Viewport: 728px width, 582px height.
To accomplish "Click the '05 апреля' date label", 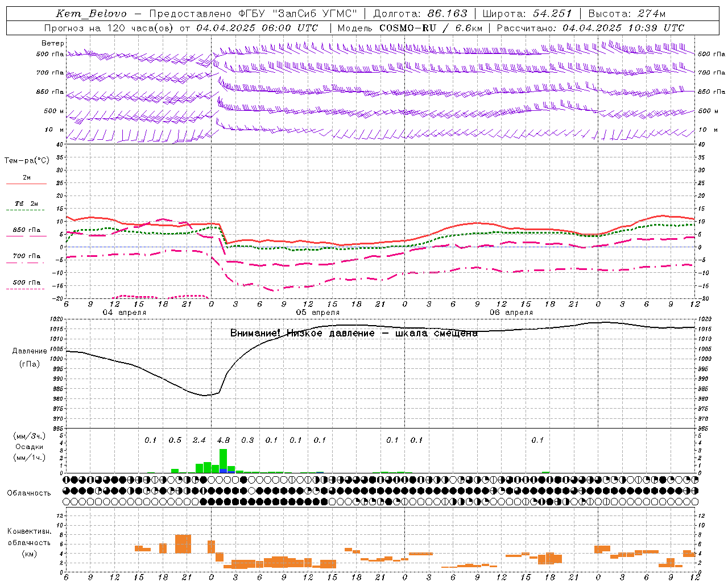I will tap(317, 313).
